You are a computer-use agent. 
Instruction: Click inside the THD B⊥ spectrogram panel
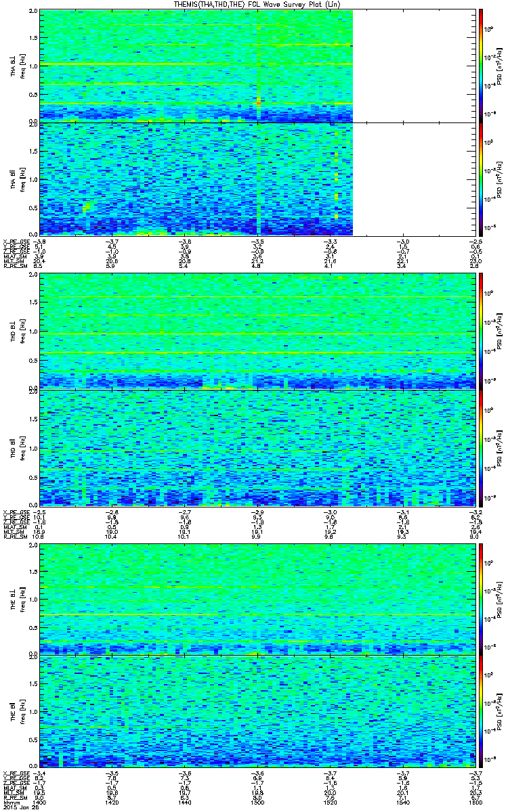click(257, 332)
